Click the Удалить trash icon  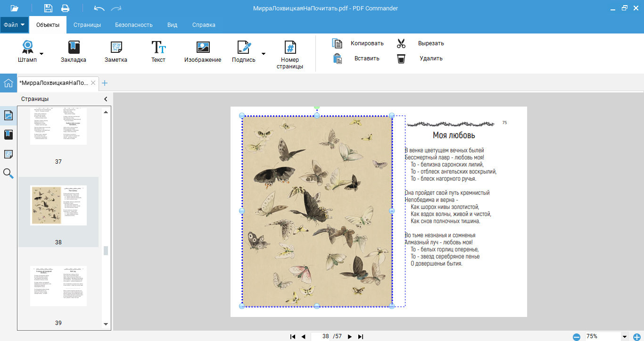click(x=401, y=58)
